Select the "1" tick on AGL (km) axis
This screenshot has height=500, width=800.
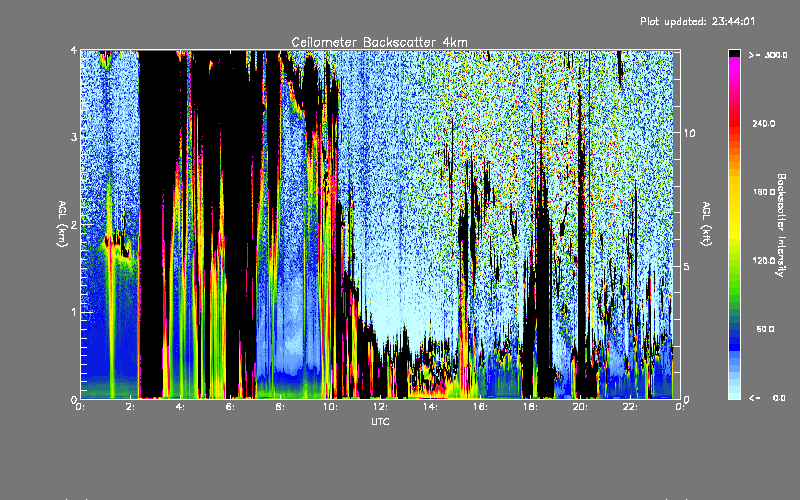tap(74, 312)
